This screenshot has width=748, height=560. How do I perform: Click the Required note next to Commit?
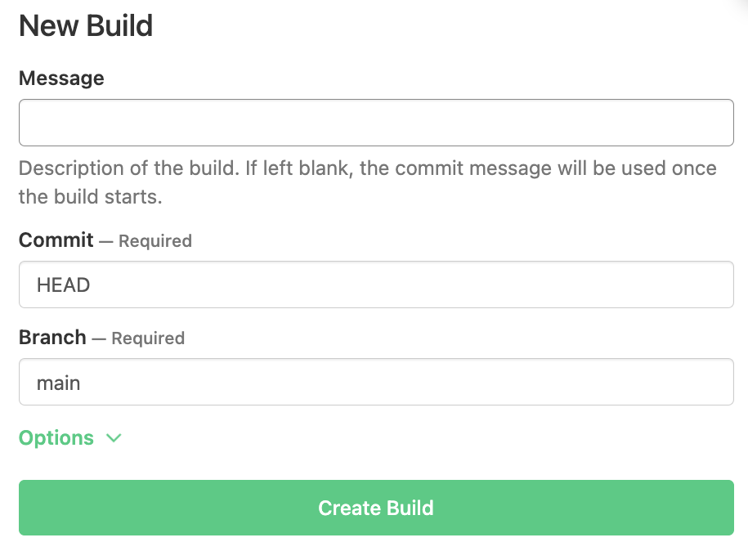point(155,241)
